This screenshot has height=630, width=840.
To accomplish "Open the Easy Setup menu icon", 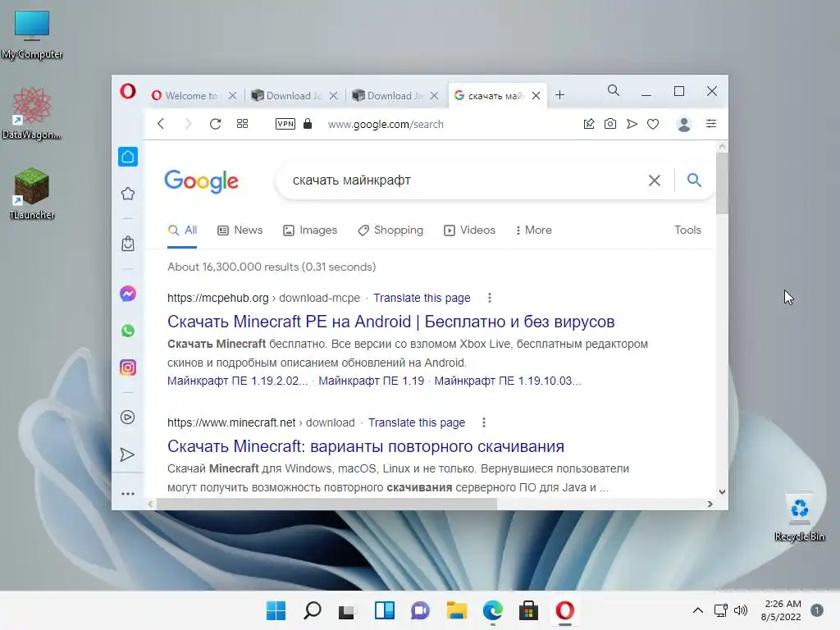I will pos(711,124).
